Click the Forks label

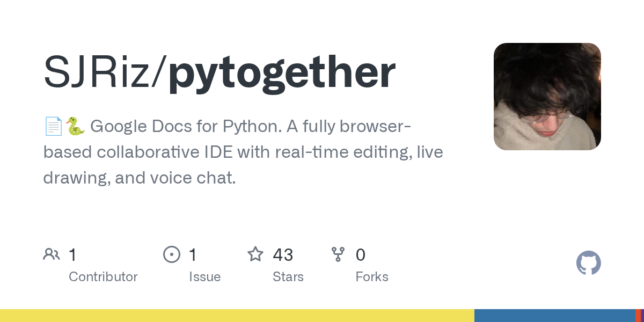point(372,277)
